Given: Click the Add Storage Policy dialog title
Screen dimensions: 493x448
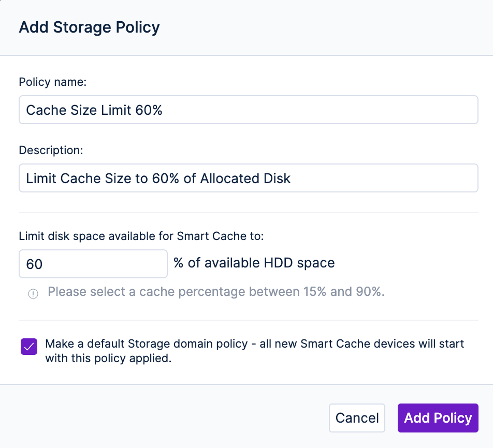Looking at the screenshot, I should (89, 27).
